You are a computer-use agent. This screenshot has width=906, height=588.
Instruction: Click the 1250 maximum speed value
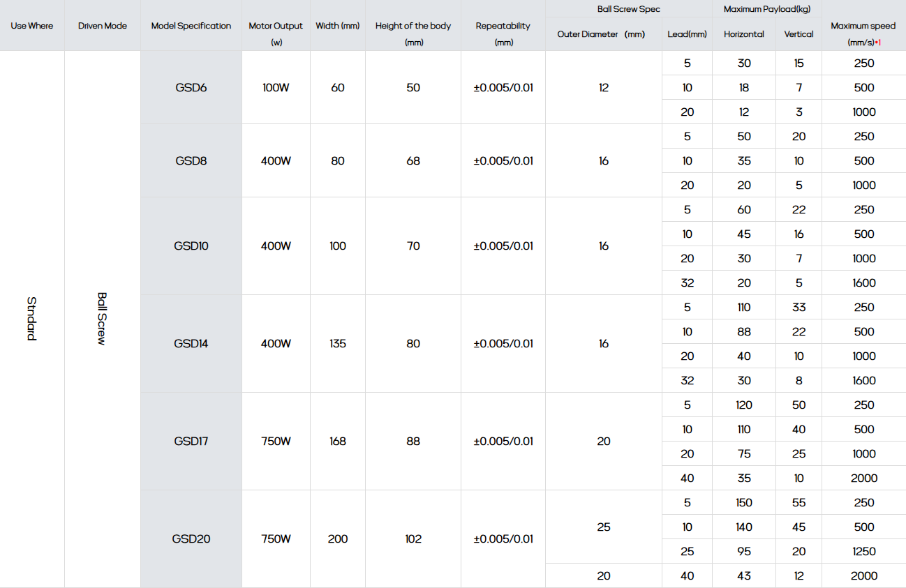click(863, 552)
